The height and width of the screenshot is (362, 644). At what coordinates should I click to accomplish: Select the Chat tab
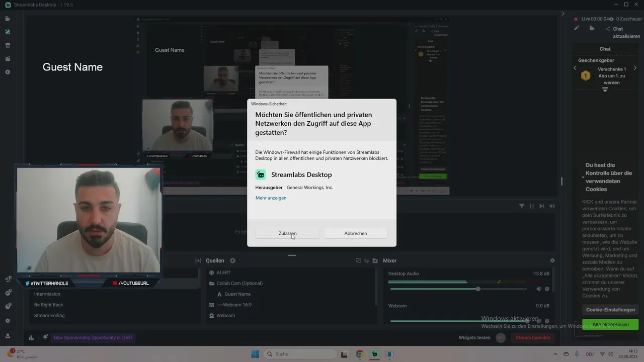[x=605, y=49]
